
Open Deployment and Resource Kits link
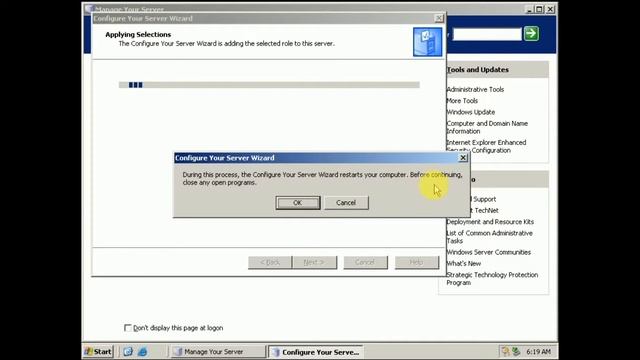[490, 222]
